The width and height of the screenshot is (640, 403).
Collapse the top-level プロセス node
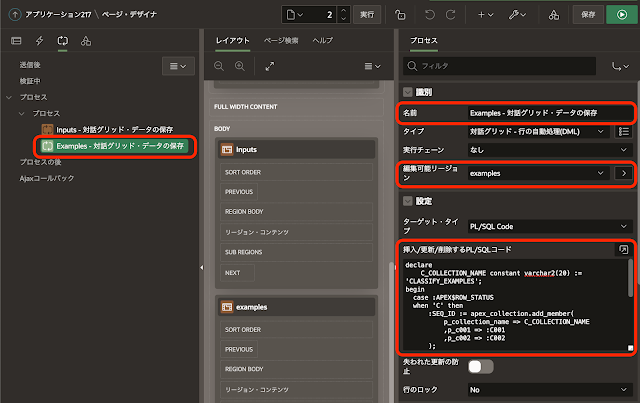[x=9, y=97]
